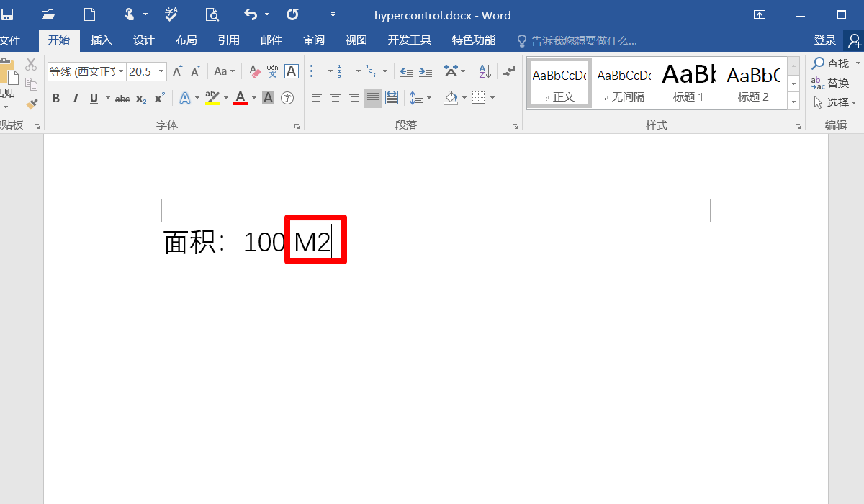Toggle Italic formatting
Image resolution: width=864 pixels, height=504 pixels.
coord(75,98)
